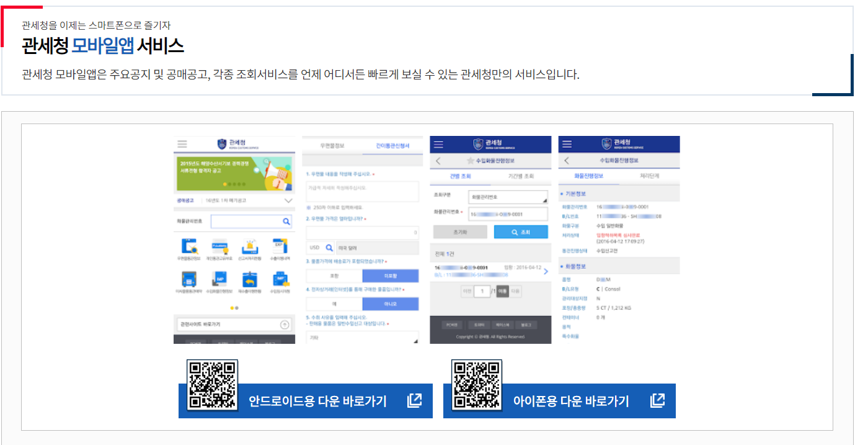Open the 수출이행내역 EXP icon
The image size is (868, 445).
(x=280, y=246)
